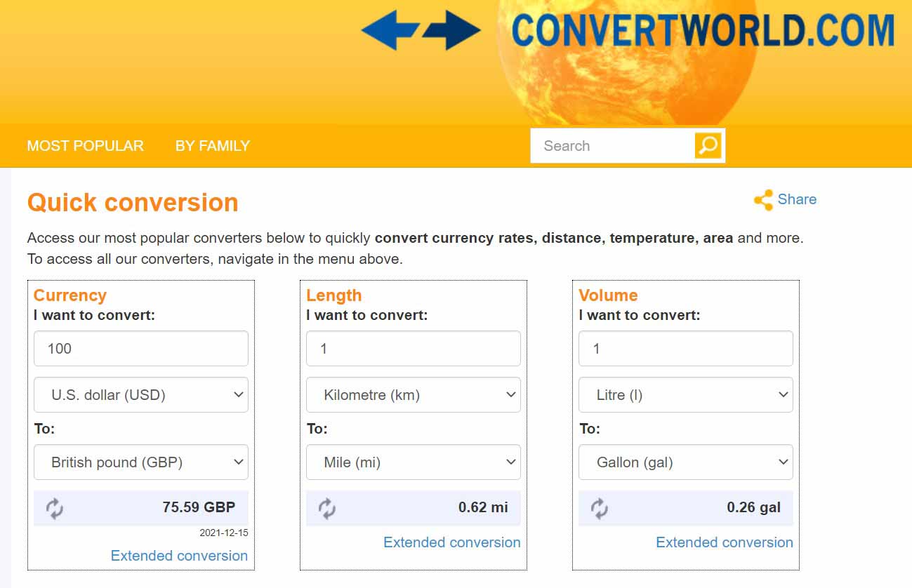The image size is (912, 588).
Task: Click the Share link
Action: 797,199
